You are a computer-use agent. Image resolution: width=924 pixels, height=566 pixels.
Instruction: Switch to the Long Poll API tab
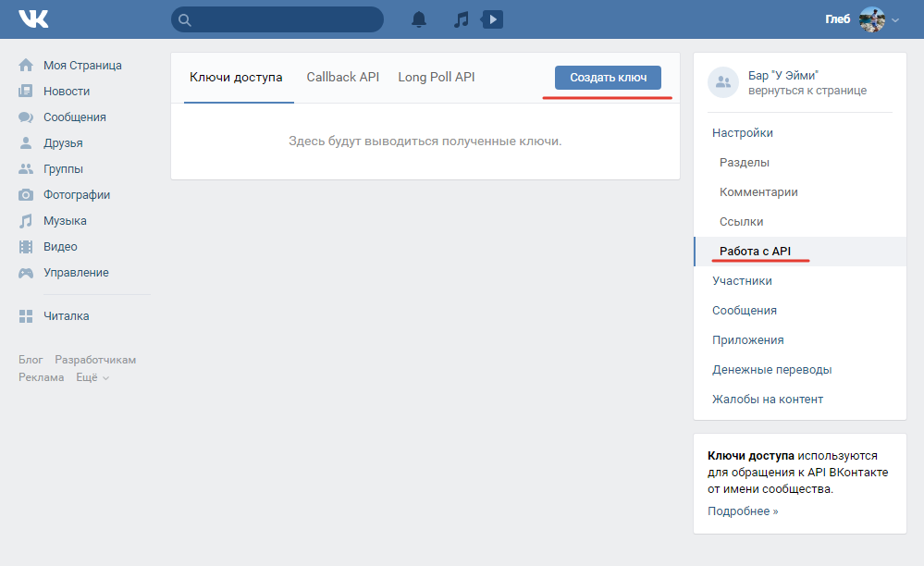coord(437,78)
